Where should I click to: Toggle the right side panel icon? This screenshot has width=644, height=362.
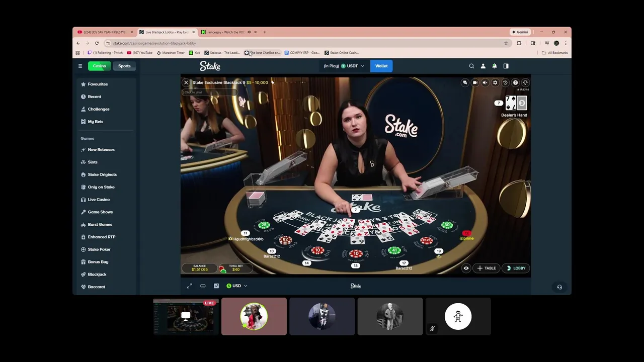coord(506,66)
